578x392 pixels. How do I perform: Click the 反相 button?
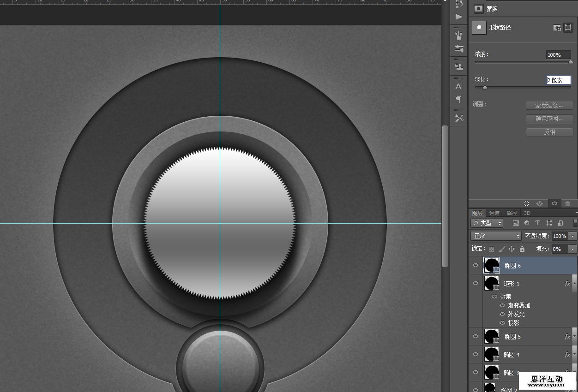tap(549, 132)
